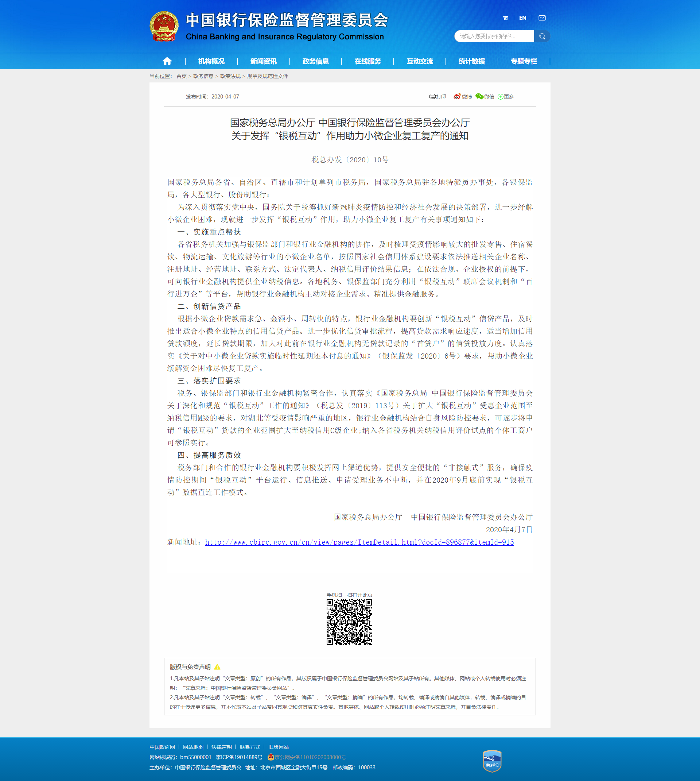Image resolution: width=700 pixels, height=781 pixels.
Task: Open the 统计数据 navigation menu
Action: (471, 61)
